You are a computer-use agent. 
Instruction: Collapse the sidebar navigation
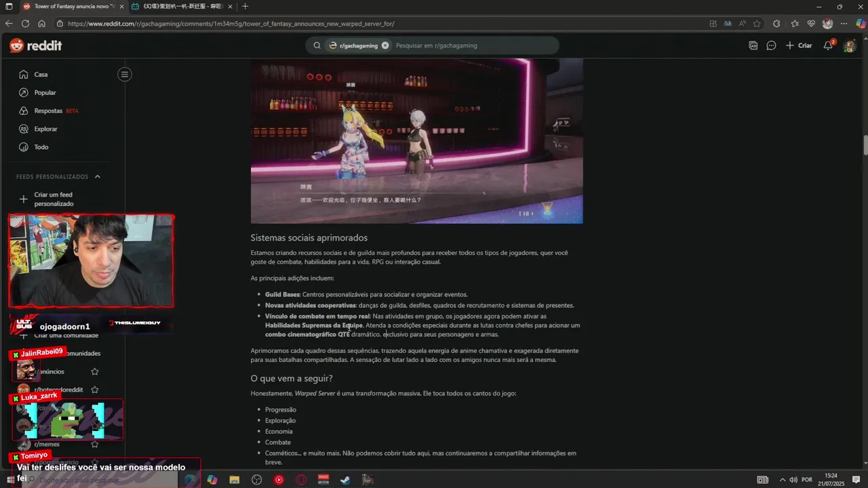point(125,75)
